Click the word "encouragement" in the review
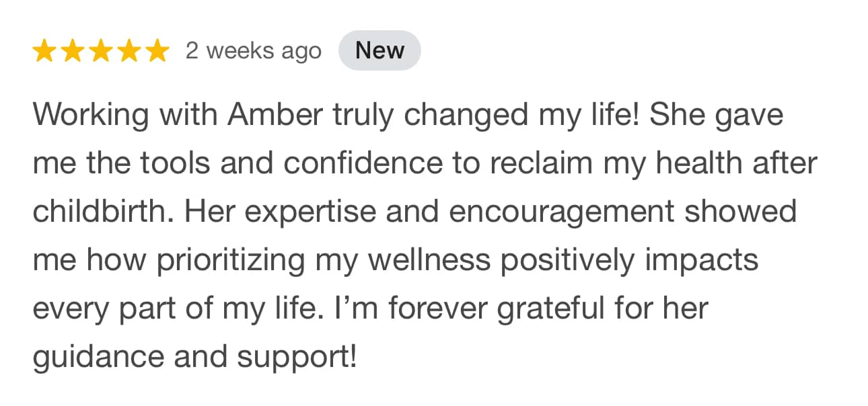868x406 pixels. [562, 212]
